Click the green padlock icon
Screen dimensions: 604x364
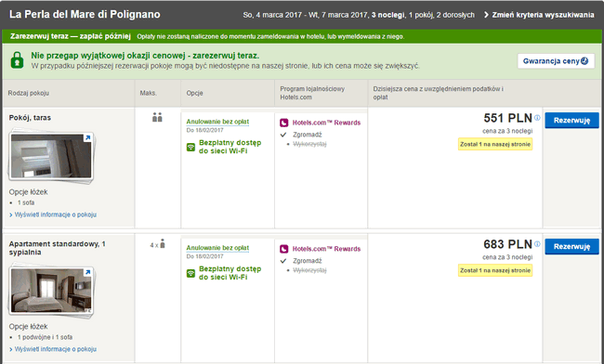coord(17,60)
